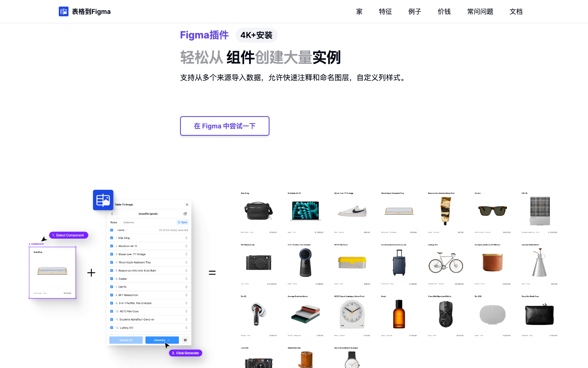Navigate back using the panel's left chevron

click(x=112, y=213)
